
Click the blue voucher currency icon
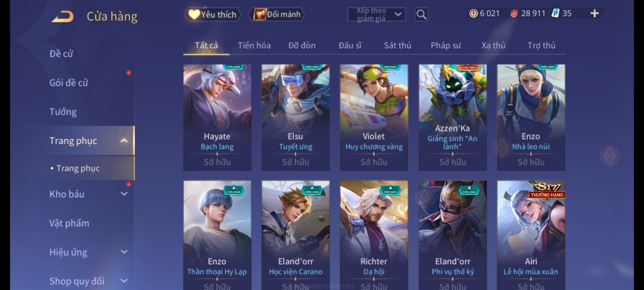(x=555, y=13)
